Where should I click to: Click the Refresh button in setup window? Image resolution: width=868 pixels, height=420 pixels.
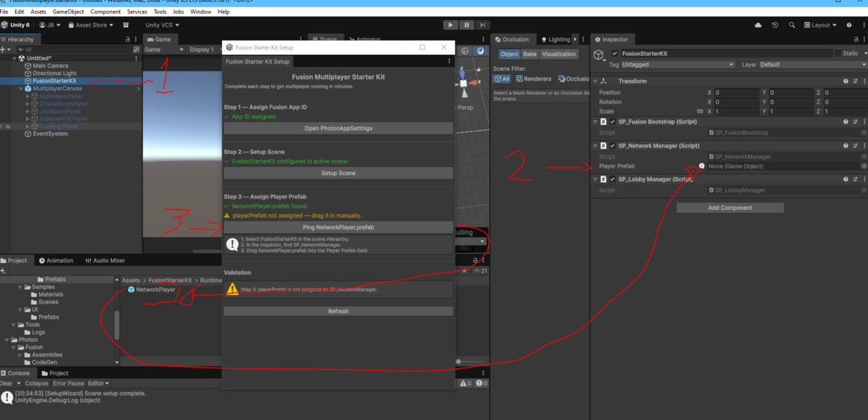(x=338, y=311)
